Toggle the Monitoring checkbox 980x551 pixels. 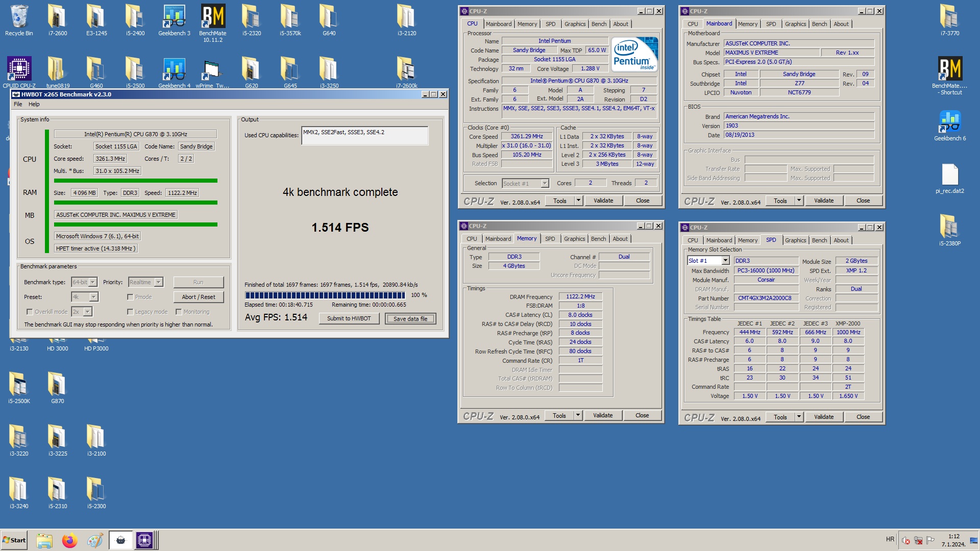click(179, 312)
